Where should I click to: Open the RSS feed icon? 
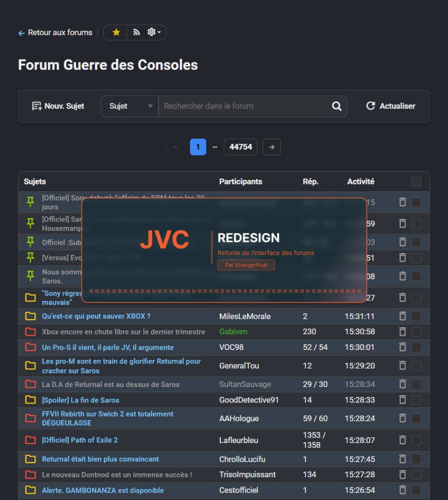pyautogui.click(x=136, y=32)
